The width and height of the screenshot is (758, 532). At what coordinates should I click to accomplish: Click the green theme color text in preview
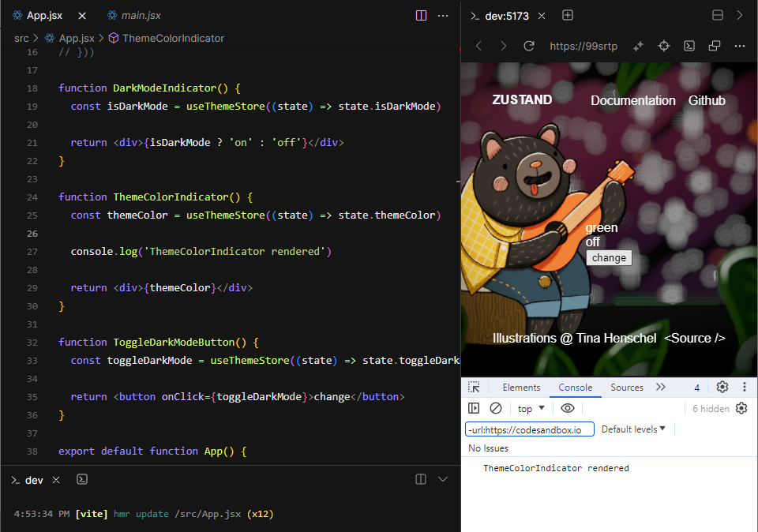tap(602, 227)
